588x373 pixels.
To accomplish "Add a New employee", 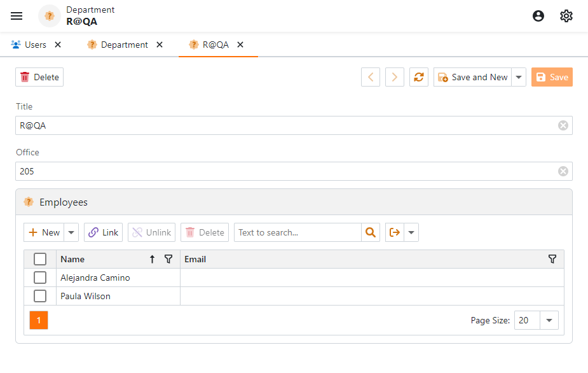I will coord(44,232).
